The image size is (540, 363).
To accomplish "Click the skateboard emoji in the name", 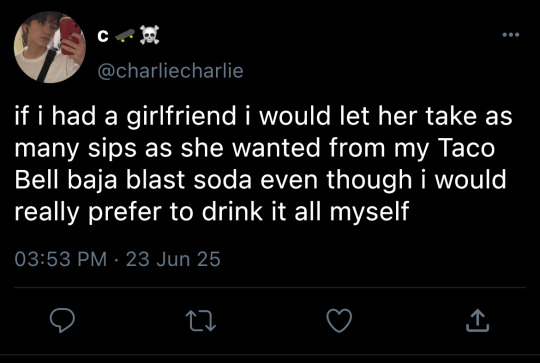I will [125, 35].
